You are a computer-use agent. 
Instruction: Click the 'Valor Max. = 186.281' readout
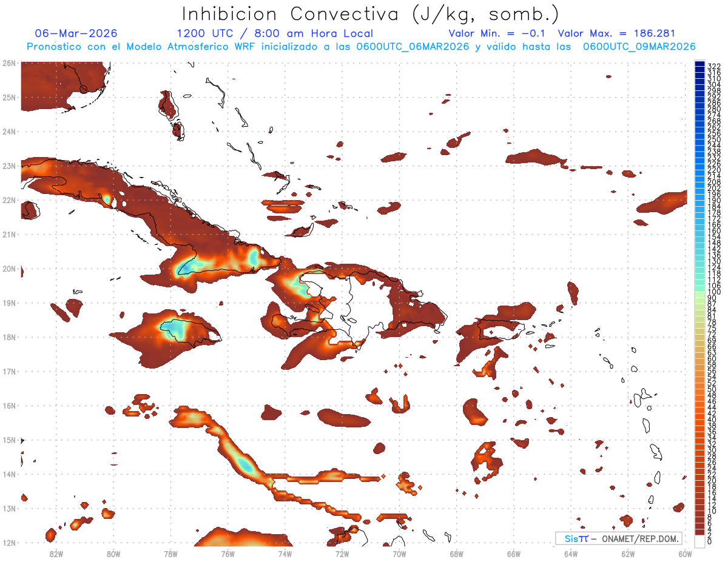(x=616, y=33)
